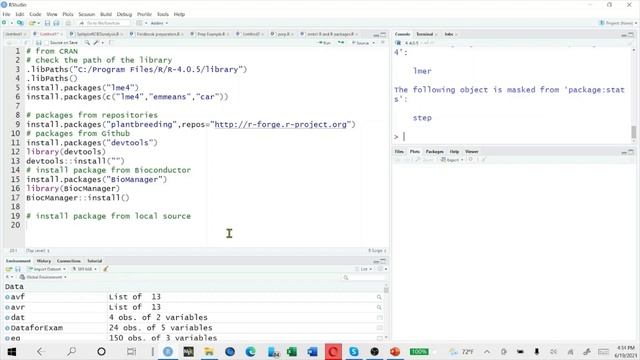Image resolution: width=640 pixels, height=360 pixels.
Task: Switch to the Terminal tab
Action: [424, 34]
